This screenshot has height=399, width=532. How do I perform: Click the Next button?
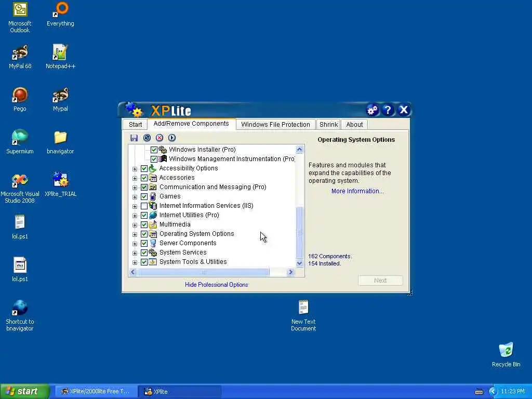pyautogui.click(x=380, y=281)
